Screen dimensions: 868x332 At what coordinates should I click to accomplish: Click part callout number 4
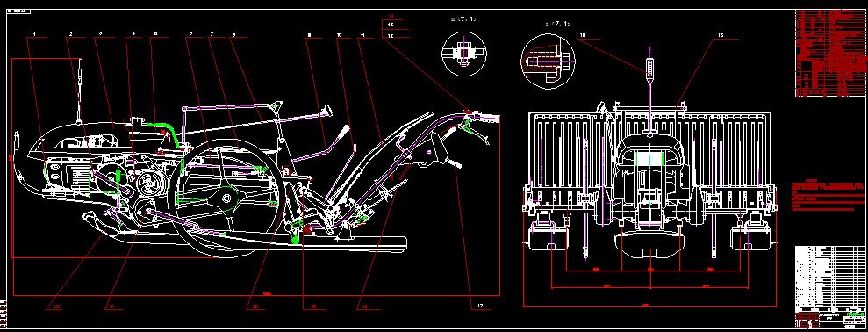(x=133, y=34)
